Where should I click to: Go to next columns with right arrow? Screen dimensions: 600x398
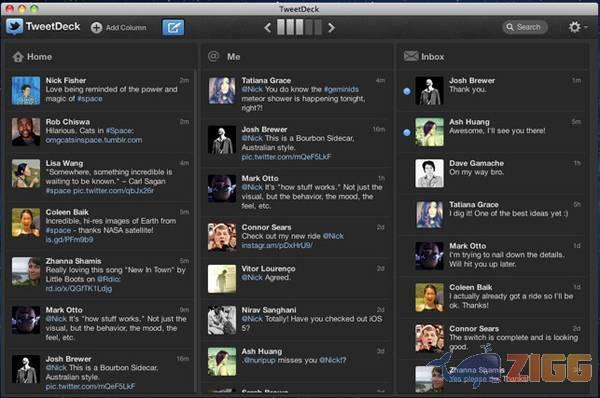click(331, 28)
